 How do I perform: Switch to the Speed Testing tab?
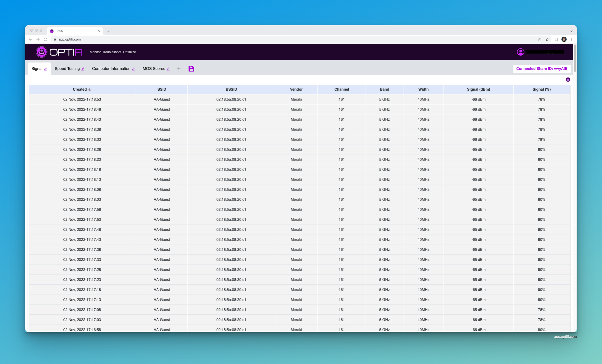coord(67,69)
